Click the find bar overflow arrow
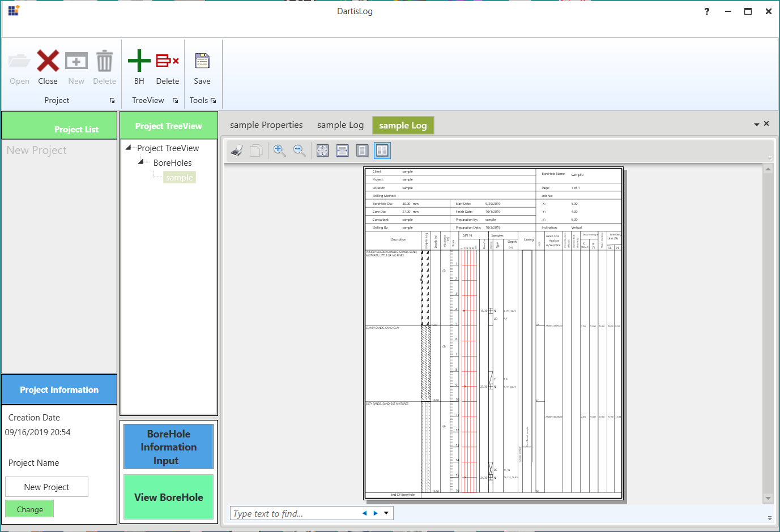 coord(770,518)
